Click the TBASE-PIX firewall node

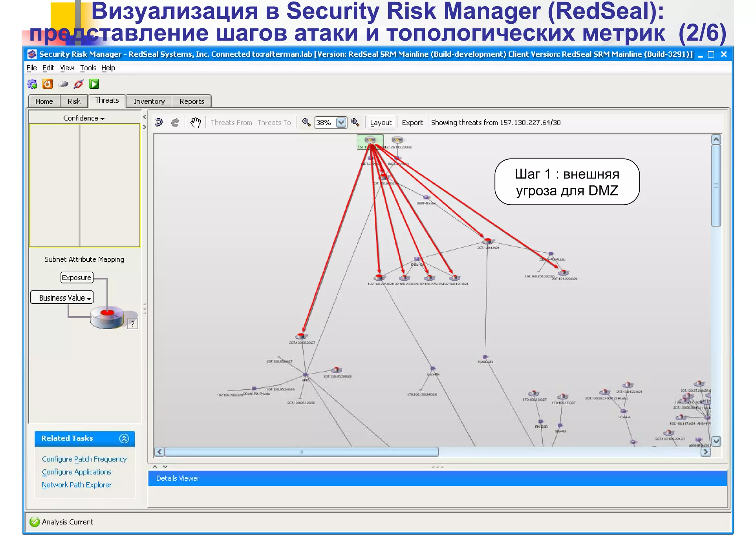485,357
